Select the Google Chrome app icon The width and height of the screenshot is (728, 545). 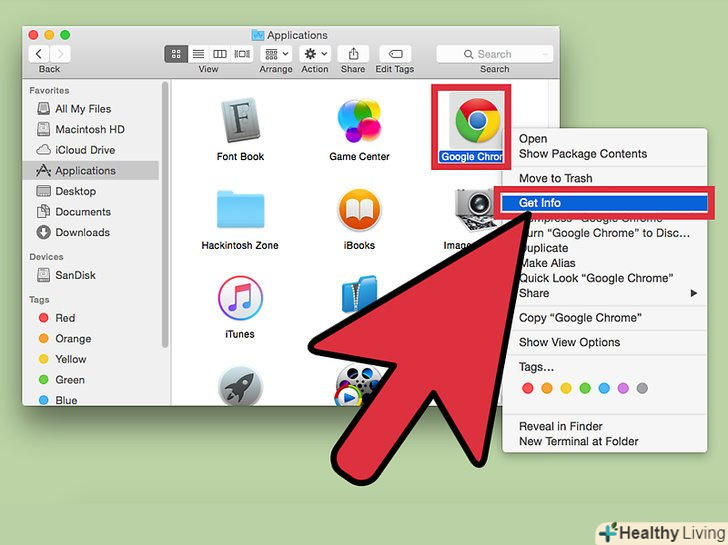pos(477,120)
